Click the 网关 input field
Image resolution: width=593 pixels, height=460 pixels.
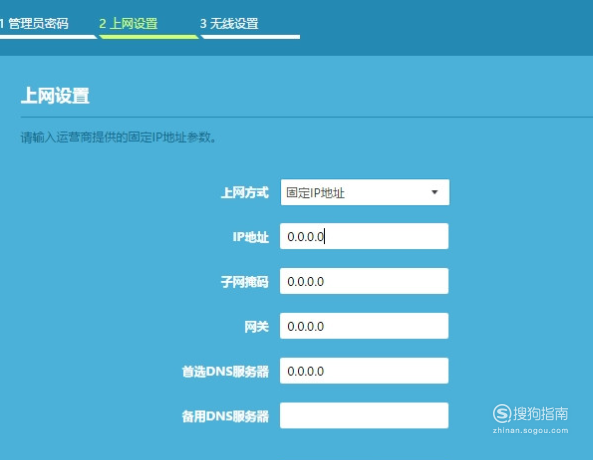coord(364,326)
